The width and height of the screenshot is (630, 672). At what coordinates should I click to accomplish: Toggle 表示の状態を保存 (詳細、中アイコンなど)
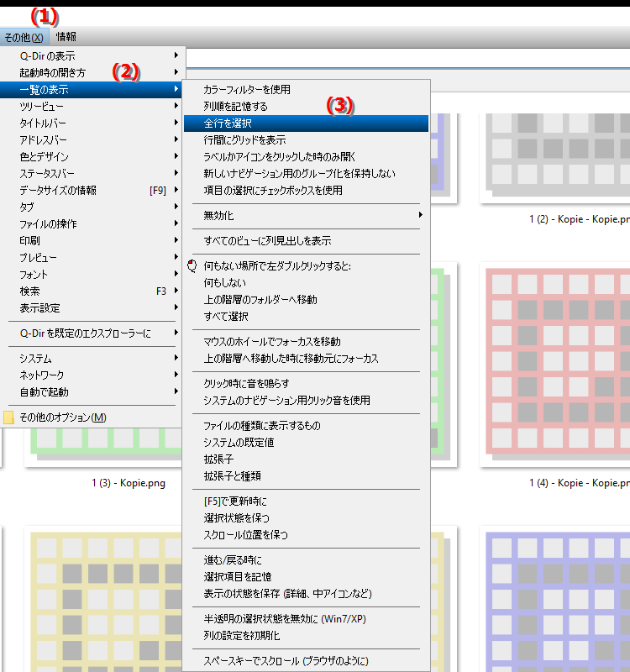[306, 594]
